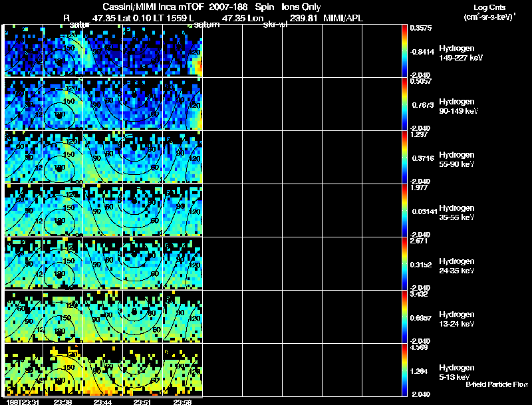Viewport: 532px width, 405px height.
Task: Click the B-field Particle Flow label
Action: (x=496, y=384)
